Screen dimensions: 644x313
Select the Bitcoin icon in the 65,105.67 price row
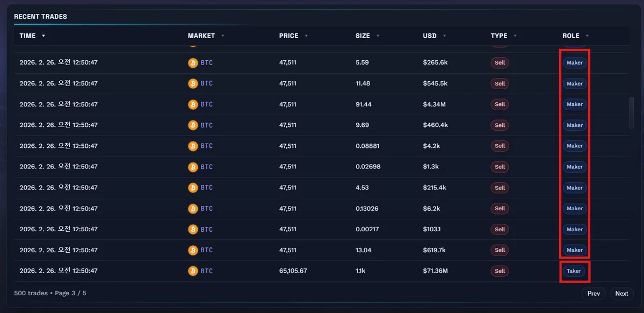[193, 271]
